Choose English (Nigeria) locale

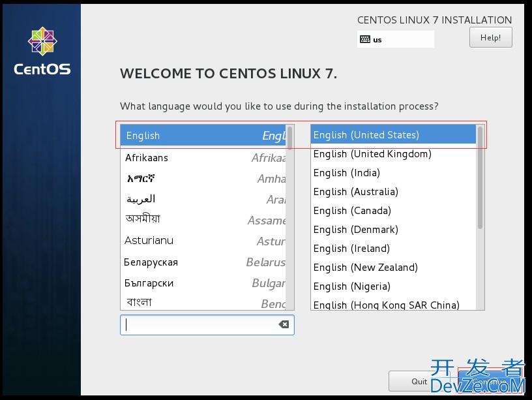point(393,286)
